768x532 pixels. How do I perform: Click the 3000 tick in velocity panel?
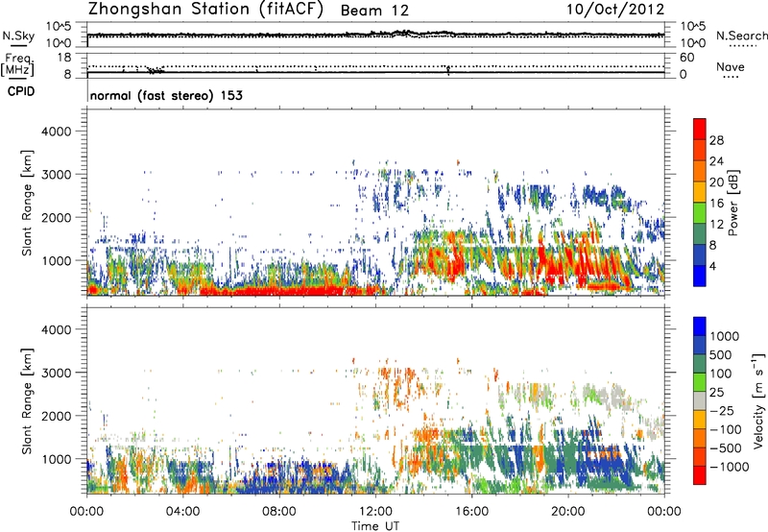[56, 373]
